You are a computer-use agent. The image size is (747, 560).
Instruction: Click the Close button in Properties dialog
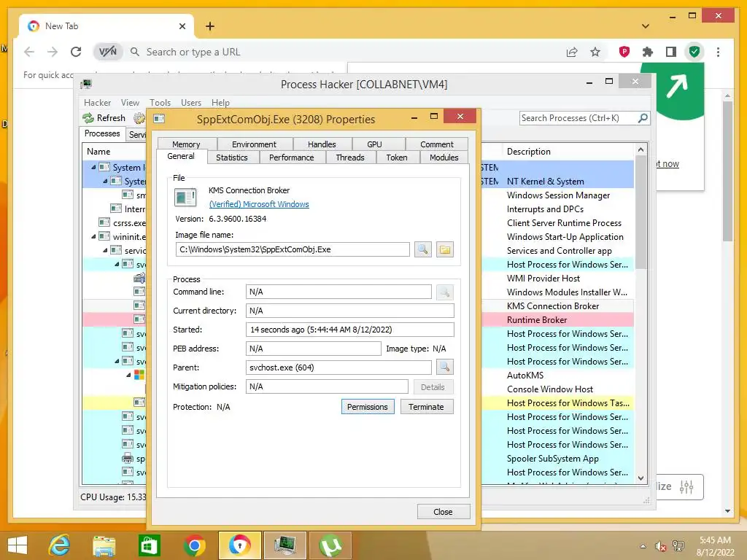443,512
